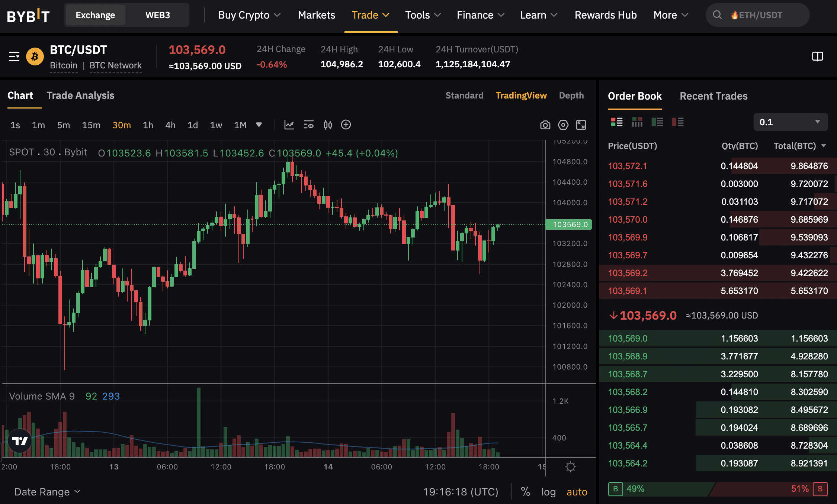This screenshot has width=837, height=504.
Task: Open the compare/add symbol plus icon
Action: [346, 125]
